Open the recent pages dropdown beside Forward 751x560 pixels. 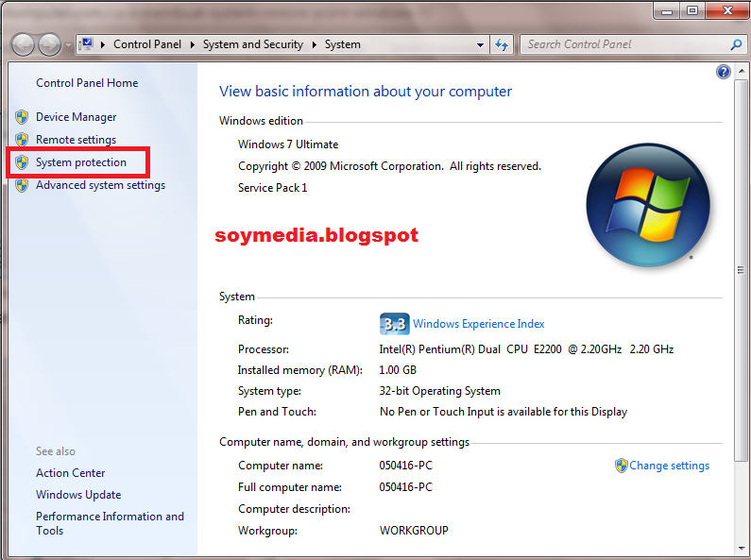pos(68,45)
